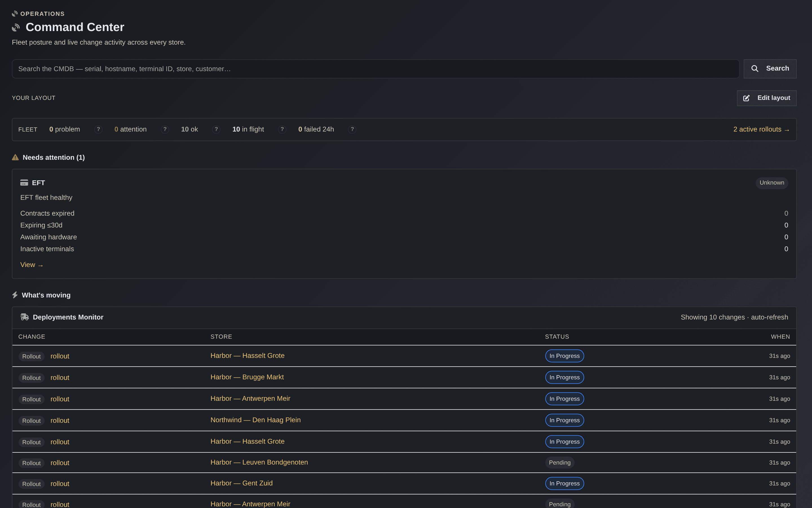Click the magnifier icon in Search button
Image resolution: width=812 pixels, height=508 pixels.
coord(754,69)
